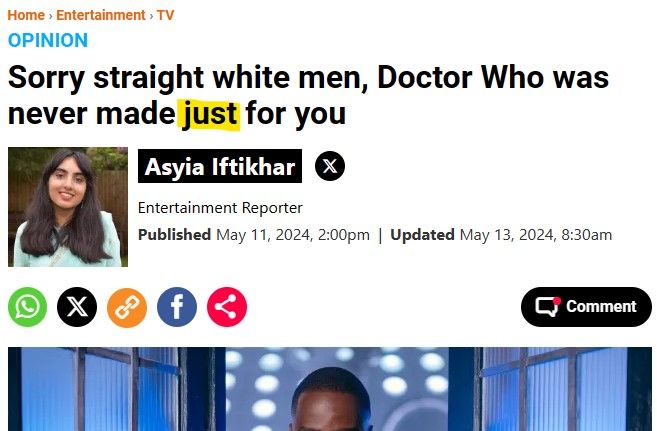The width and height of the screenshot is (657, 431).
Task: Share article on Facebook icon
Action: (177, 307)
